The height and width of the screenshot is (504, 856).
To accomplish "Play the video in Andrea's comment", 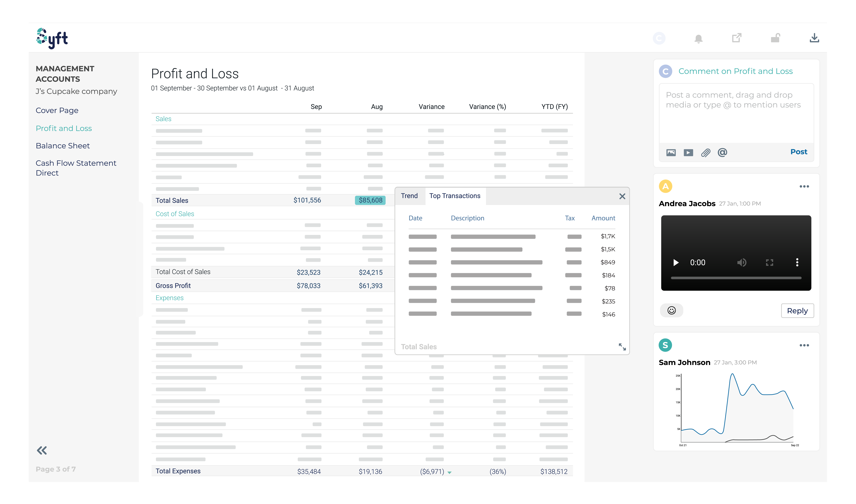I will [x=676, y=263].
